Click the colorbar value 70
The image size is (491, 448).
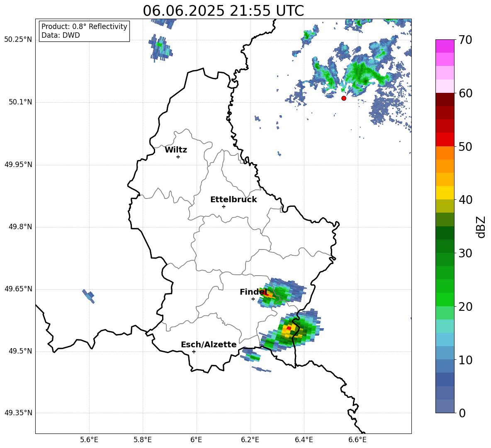(x=465, y=40)
